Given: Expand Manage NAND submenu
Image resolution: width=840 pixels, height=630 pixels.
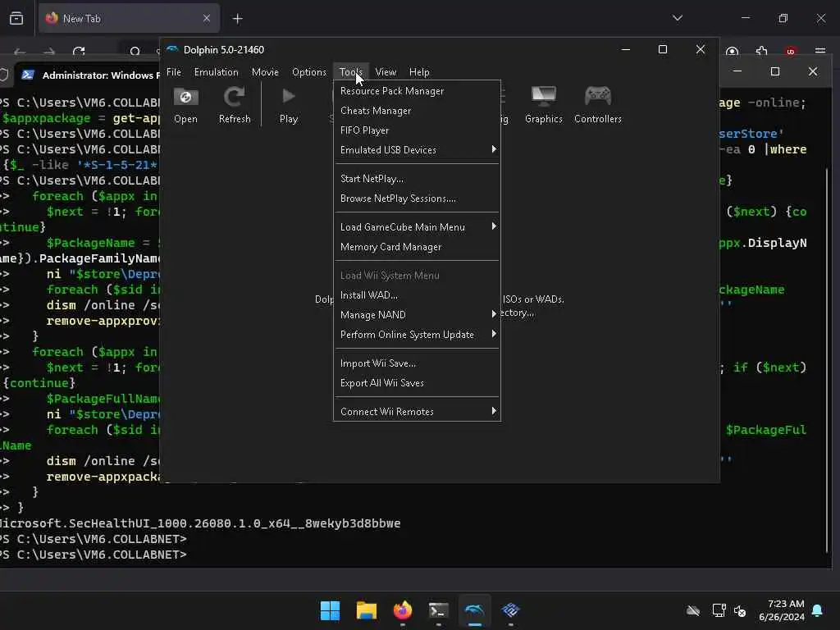Looking at the screenshot, I should click(x=417, y=315).
